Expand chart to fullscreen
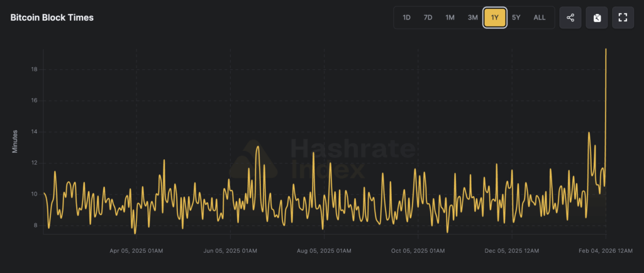The width and height of the screenshot is (644, 273). (x=623, y=18)
